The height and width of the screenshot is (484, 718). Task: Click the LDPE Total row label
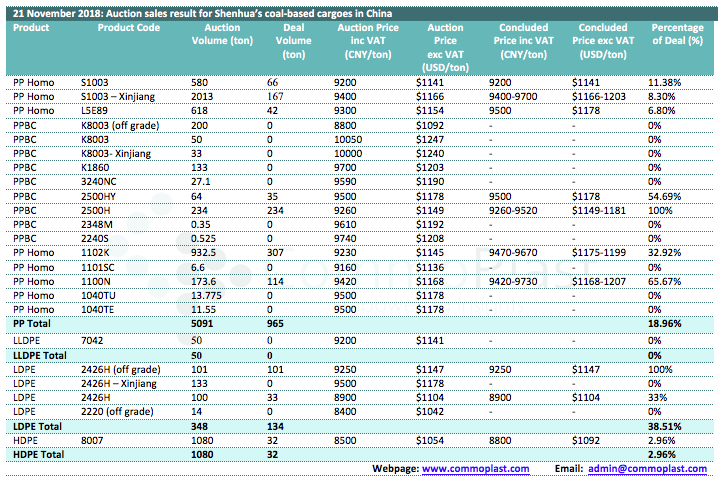pyautogui.click(x=37, y=426)
